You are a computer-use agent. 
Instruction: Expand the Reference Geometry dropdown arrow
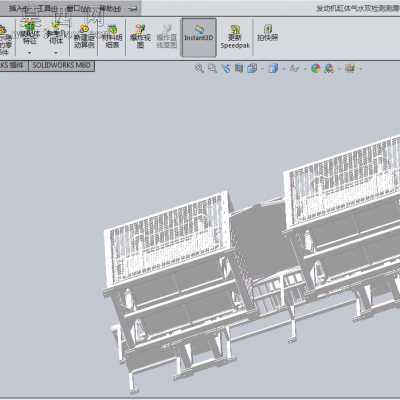pos(56,53)
